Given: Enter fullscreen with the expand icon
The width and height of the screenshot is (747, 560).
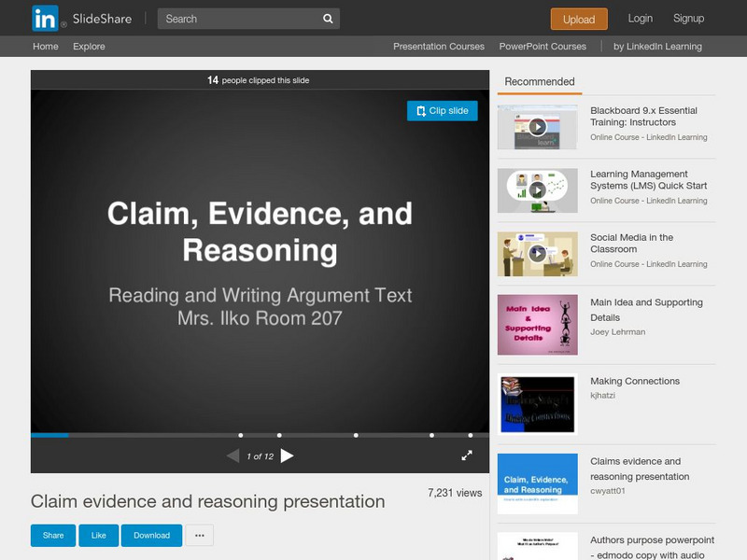Looking at the screenshot, I should click(467, 455).
